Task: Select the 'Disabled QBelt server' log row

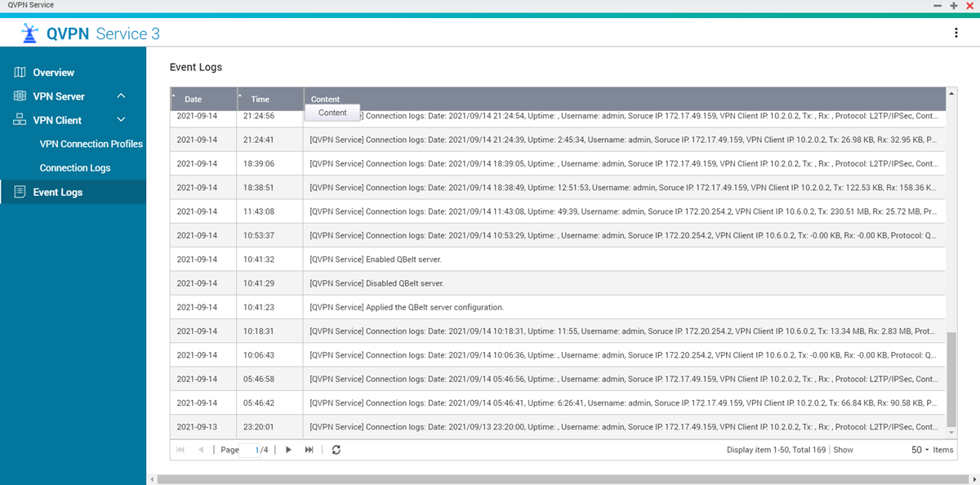Action: point(558,283)
